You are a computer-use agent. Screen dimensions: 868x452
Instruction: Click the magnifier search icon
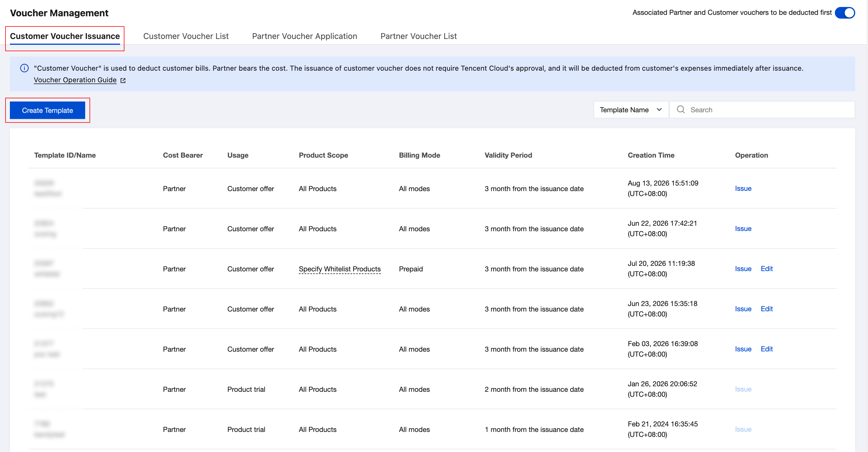tap(680, 110)
